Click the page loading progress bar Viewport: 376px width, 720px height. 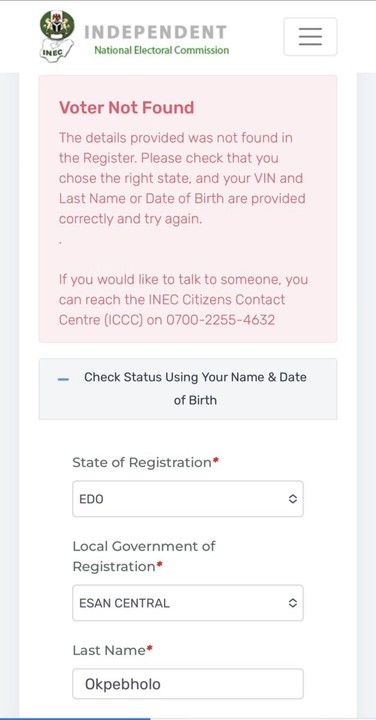point(75,719)
